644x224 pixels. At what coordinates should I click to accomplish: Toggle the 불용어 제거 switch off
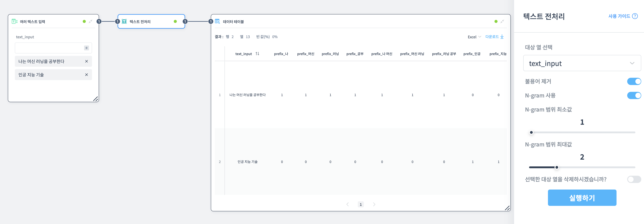click(x=634, y=81)
